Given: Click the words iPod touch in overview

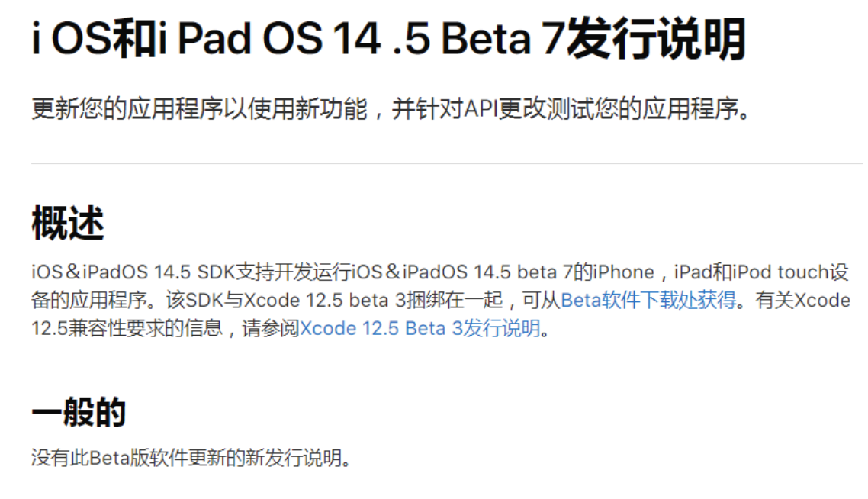Looking at the screenshot, I should [x=780, y=272].
